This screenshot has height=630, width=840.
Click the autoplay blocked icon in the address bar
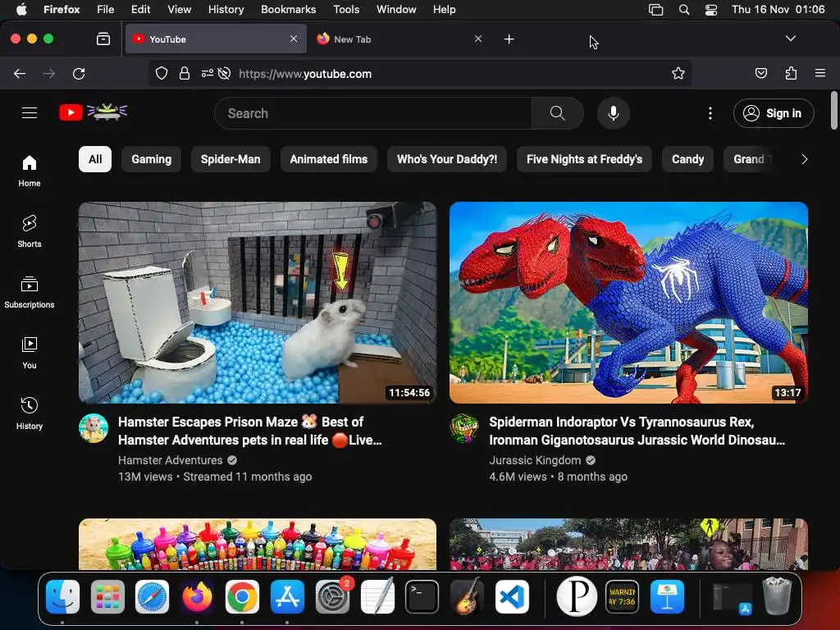pos(225,73)
